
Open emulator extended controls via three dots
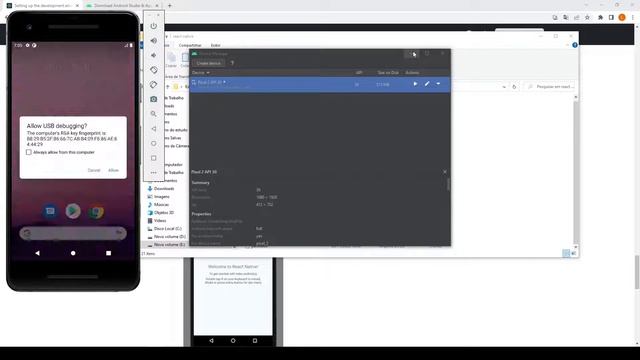(x=153, y=173)
